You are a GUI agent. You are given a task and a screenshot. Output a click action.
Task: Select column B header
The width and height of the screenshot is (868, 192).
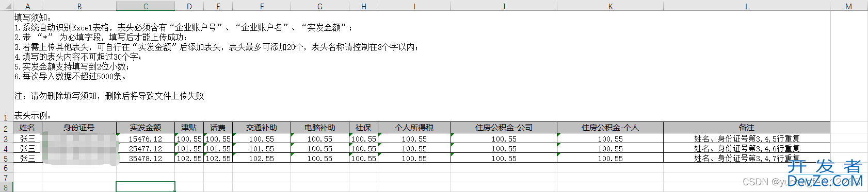[79, 6]
